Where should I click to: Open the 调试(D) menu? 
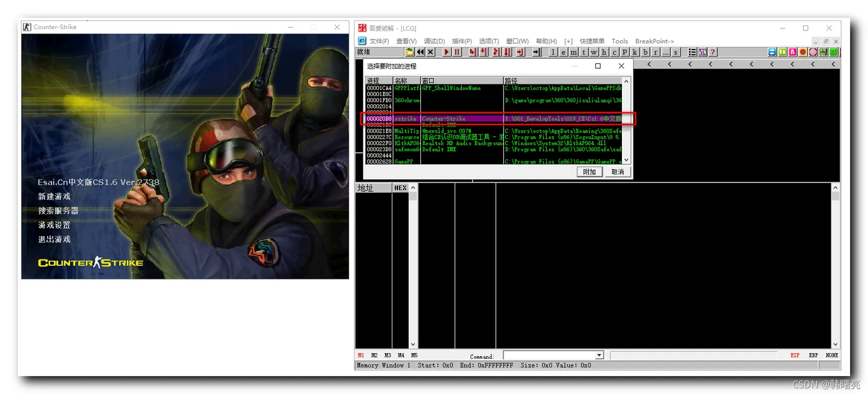pyautogui.click(x=434, y=42)
